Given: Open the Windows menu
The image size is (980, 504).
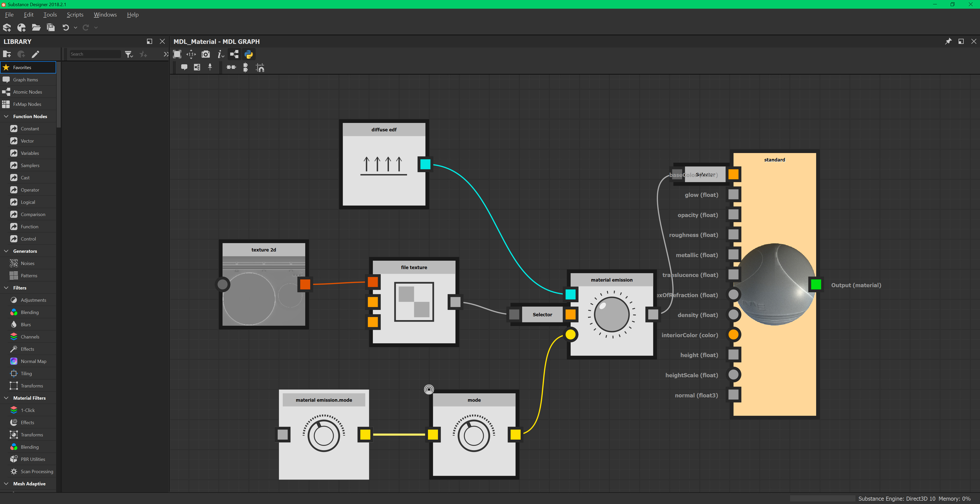Looking at the screenshot, I should coord(105,15).
